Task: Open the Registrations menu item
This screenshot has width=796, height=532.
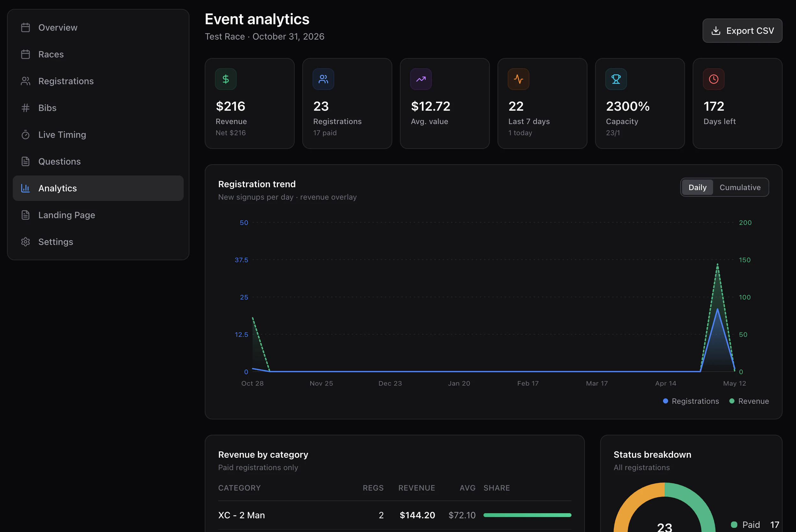Action: (x=98, y=81)
